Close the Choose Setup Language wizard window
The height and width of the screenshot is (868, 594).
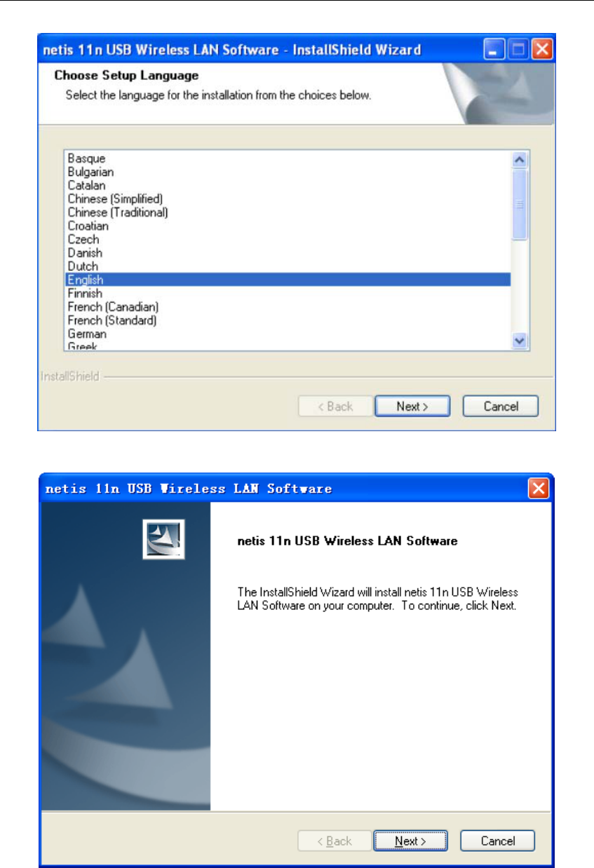tap(541, 50)
